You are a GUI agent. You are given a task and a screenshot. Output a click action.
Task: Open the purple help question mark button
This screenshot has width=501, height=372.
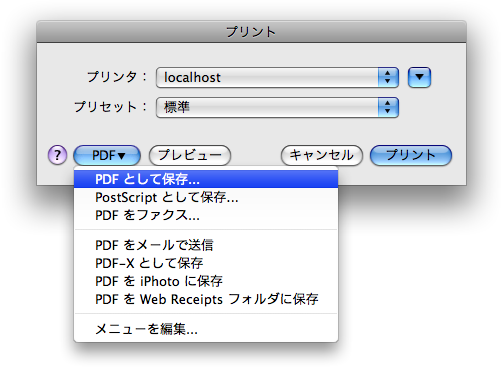57,155
